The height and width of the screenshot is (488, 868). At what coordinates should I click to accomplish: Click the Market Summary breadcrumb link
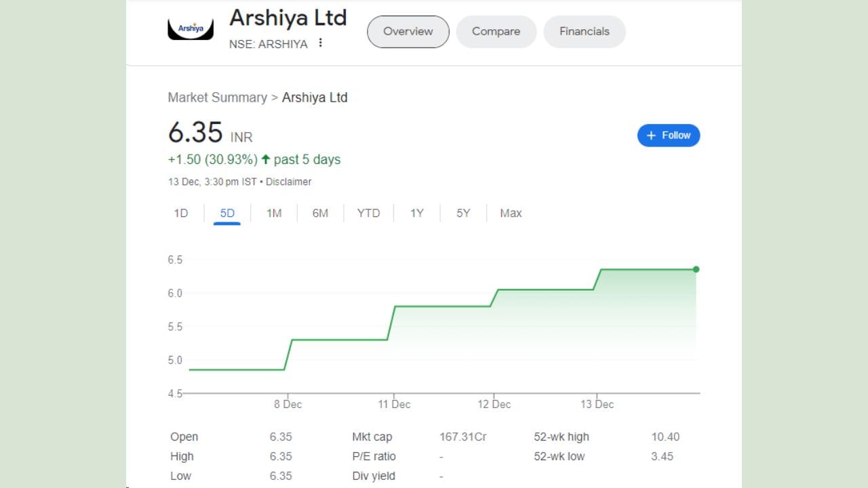[217, 98]
